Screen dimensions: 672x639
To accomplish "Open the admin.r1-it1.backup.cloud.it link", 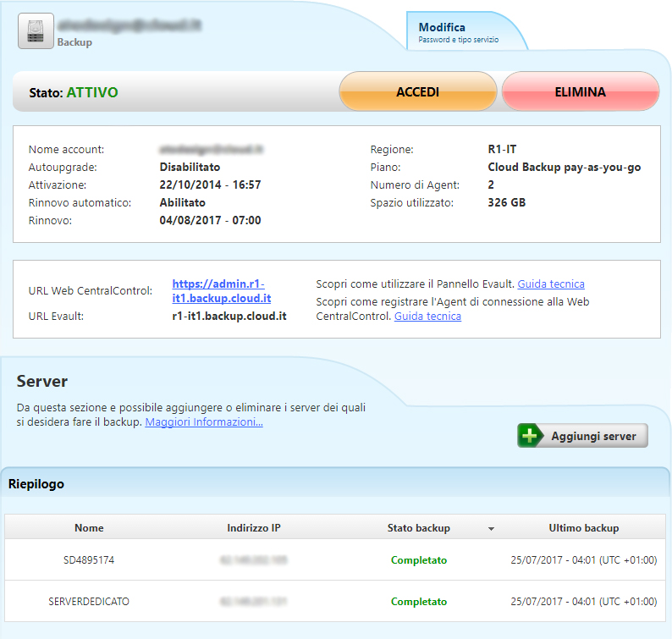I will click(222, 291).
